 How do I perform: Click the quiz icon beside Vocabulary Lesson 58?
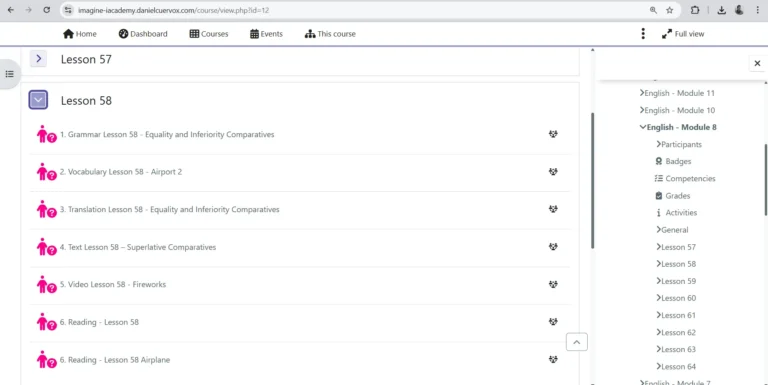[47, 172]
